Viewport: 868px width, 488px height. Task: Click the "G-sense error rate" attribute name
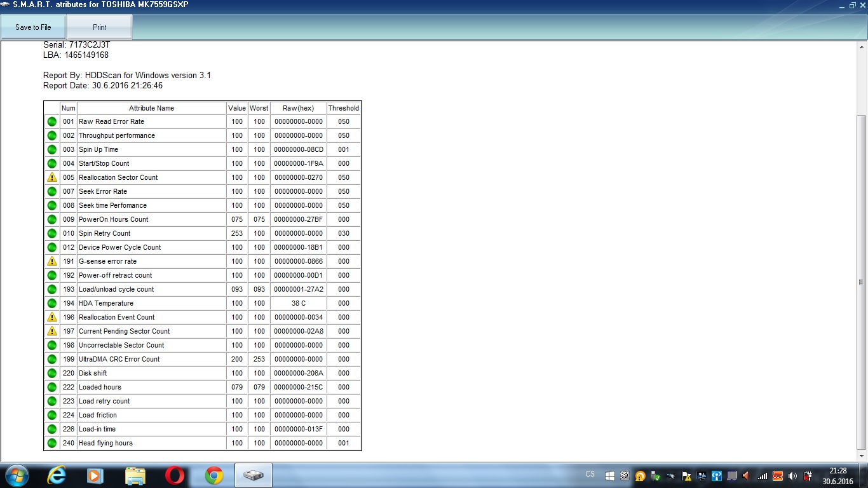point(107,261)
